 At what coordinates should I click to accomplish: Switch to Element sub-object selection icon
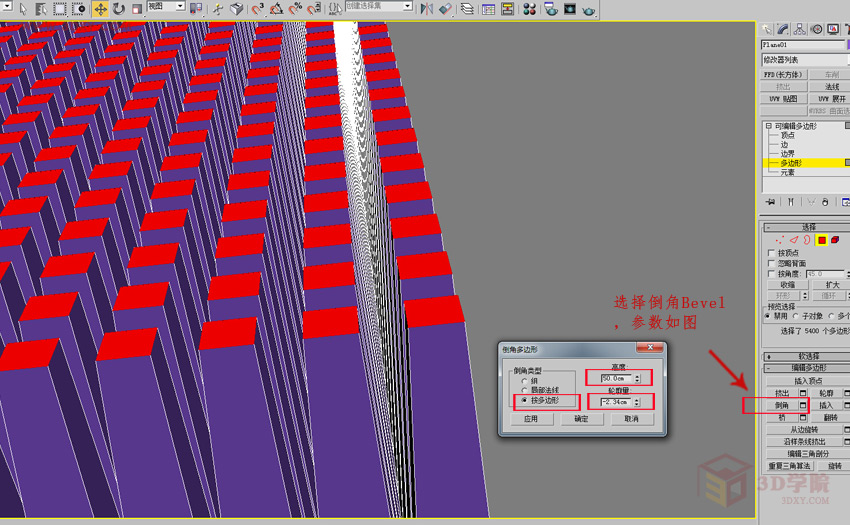[x=835, y=240]
